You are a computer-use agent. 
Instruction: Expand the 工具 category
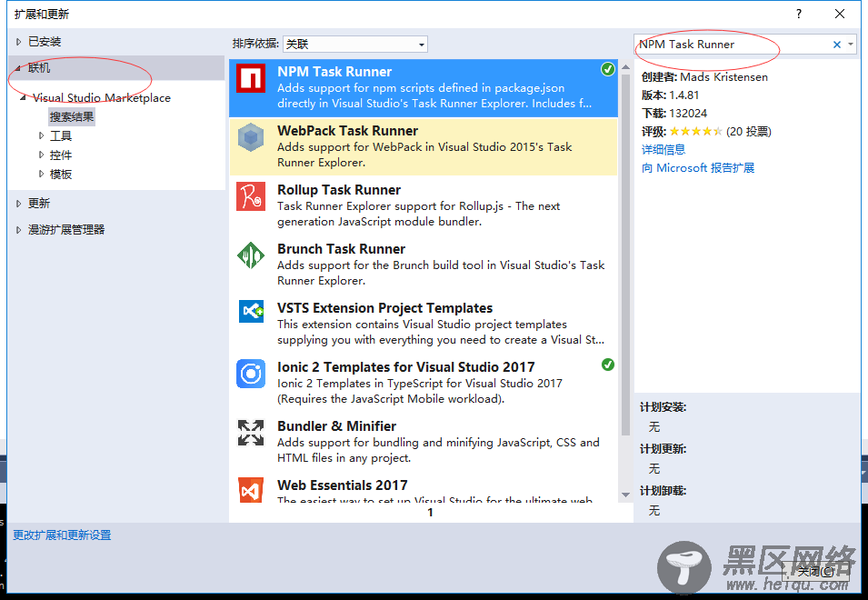(41, 135)
